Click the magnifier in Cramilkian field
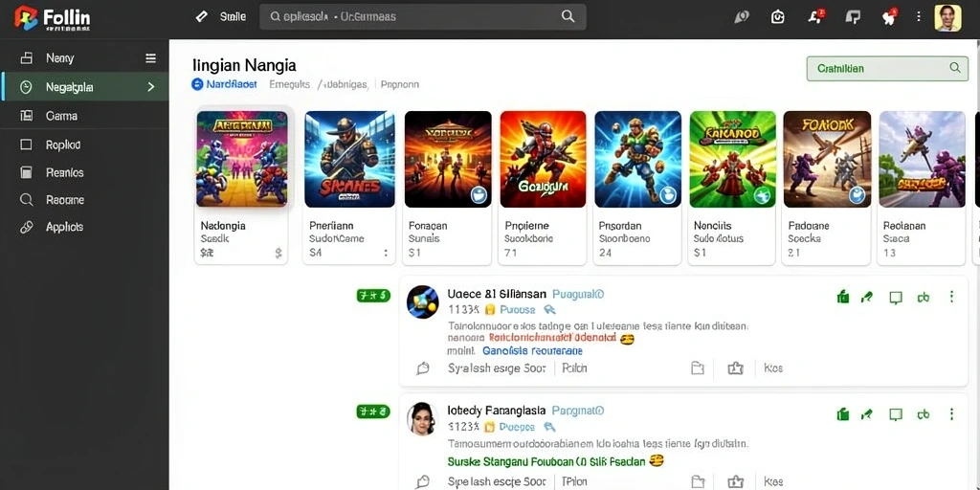The width and height of the screenshot is (980, 490). [x=954, y=68]
